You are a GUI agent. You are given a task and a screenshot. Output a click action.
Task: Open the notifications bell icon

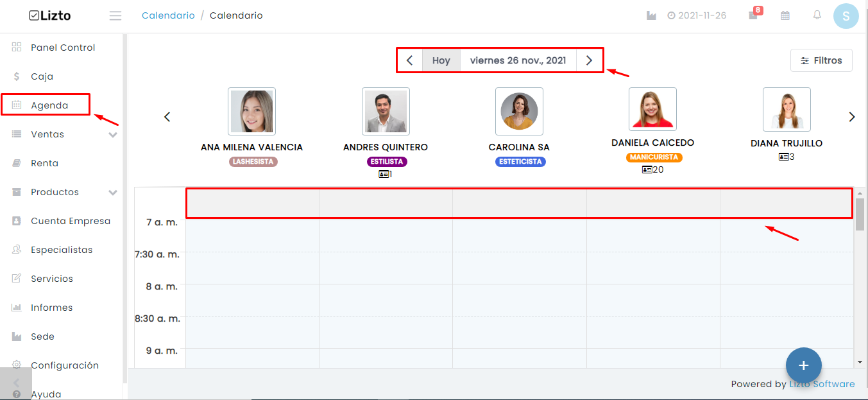click(x=817, y=15)
